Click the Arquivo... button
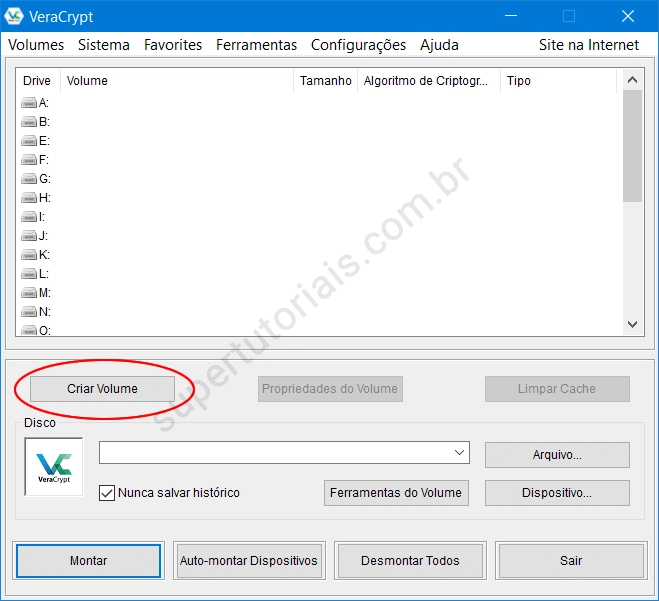The height and width of the screenshot is (601, 659). pos(557,455)
